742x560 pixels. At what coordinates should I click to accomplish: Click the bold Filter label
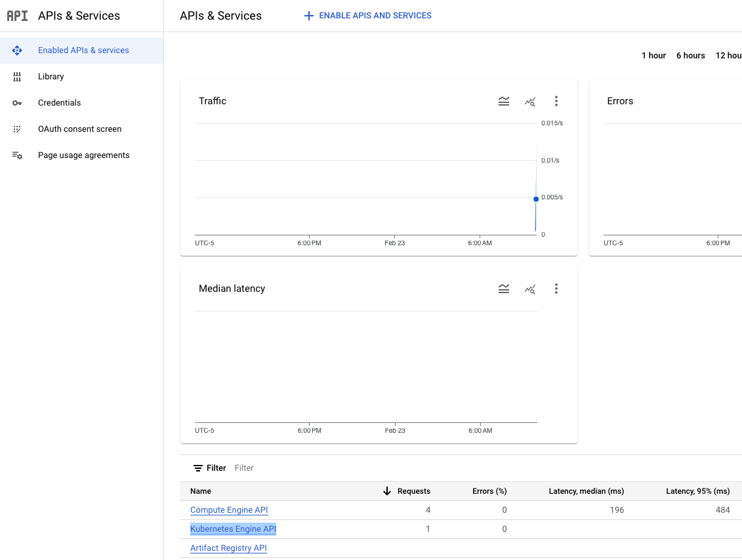(x=216, y=468)
